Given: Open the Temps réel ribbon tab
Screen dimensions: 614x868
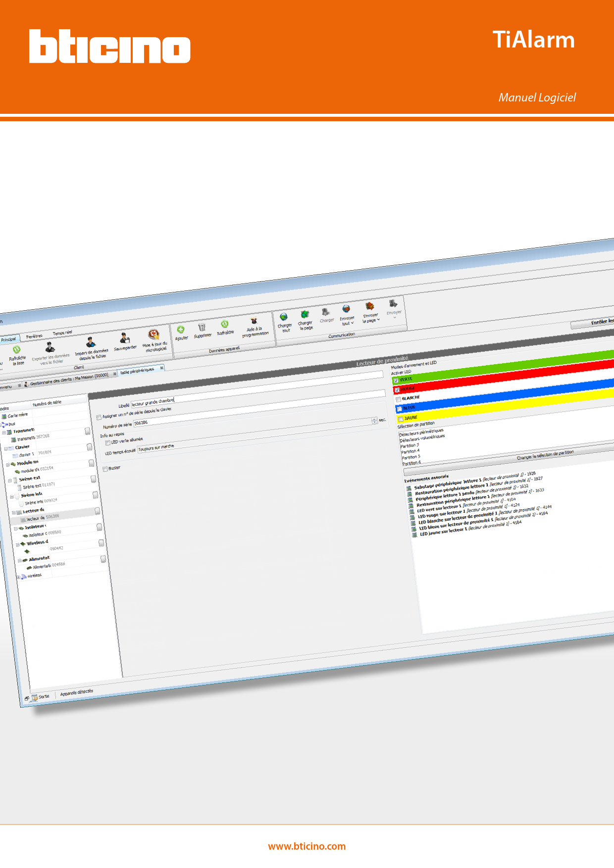Looking at the screenshot, I should tap(62, 333).
